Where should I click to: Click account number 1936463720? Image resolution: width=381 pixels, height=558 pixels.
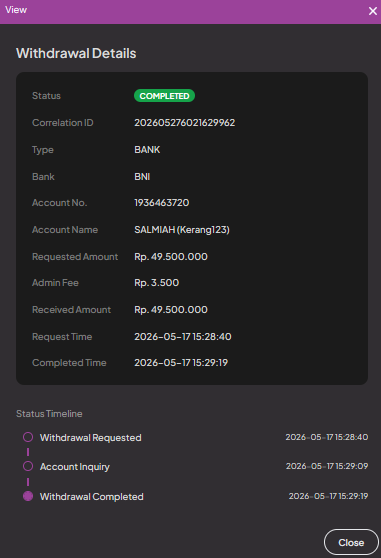[x=162, y=202]
